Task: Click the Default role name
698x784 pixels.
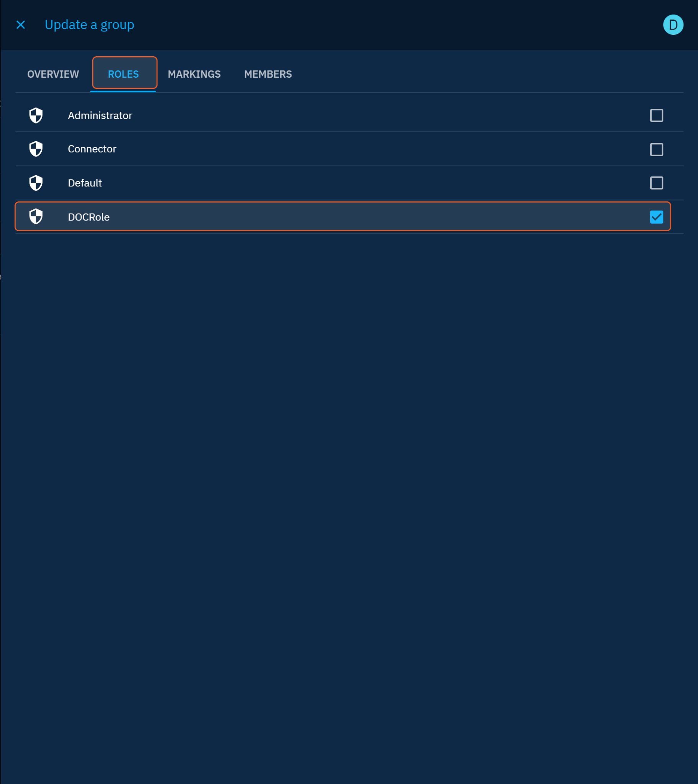Action: [x=85, y=183]
